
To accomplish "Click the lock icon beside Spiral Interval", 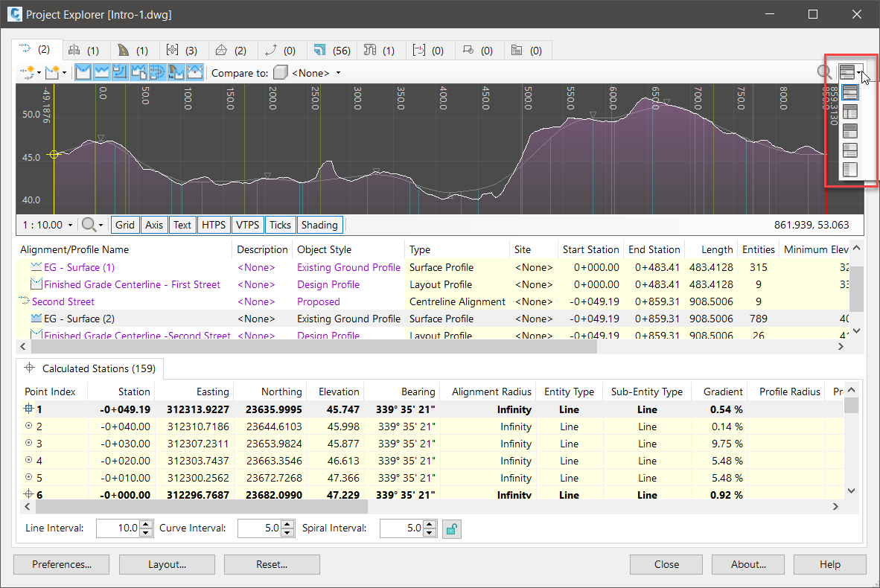I will [450, 528].
